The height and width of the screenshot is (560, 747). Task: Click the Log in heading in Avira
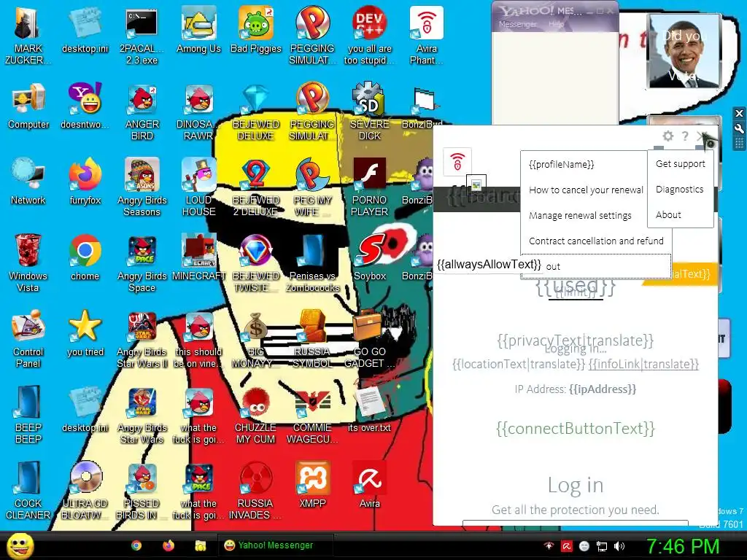tap(576, 485)
